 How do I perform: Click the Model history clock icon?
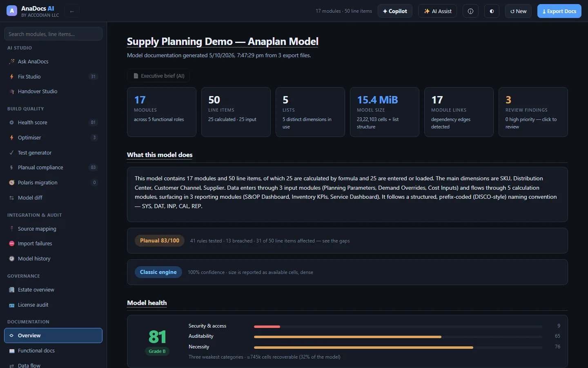[11, 258]
